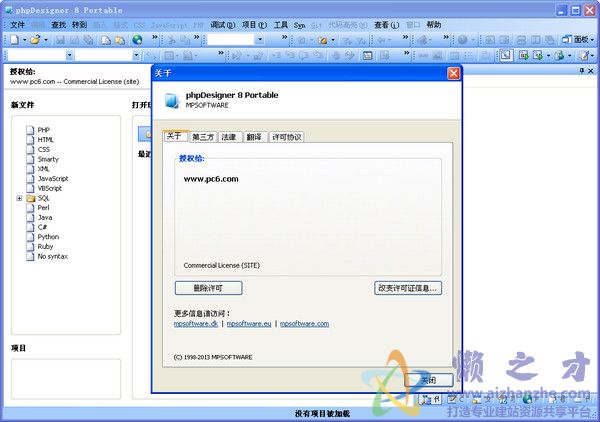Close the 关于 dialog with the red X
This screenshot has height=422, width=600.
click(x=453, y=73)
